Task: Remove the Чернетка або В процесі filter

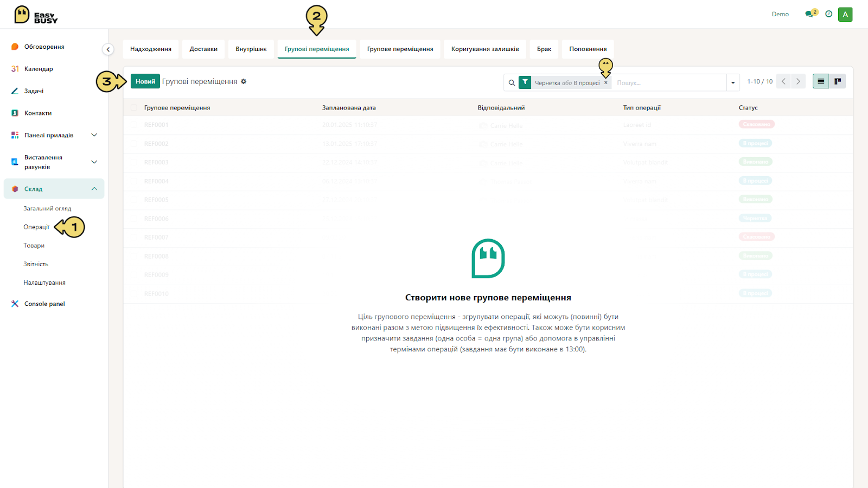Action: 606,83
